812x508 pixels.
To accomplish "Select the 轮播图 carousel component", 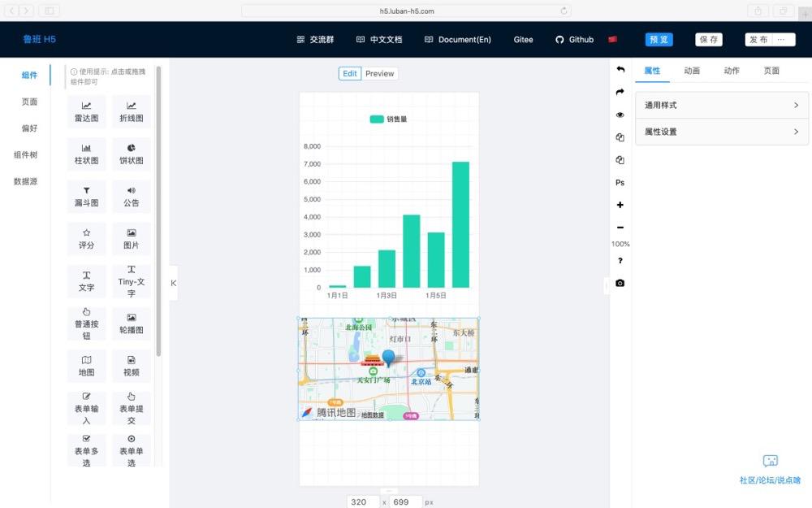I will point(132,323).
